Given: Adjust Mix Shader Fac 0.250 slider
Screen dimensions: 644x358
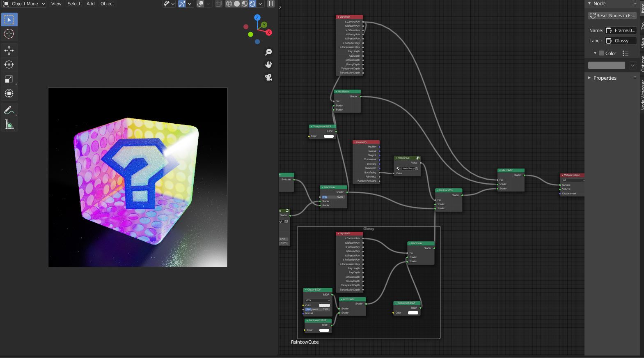Looking at the screenshot, I should [x=333, y=197].
